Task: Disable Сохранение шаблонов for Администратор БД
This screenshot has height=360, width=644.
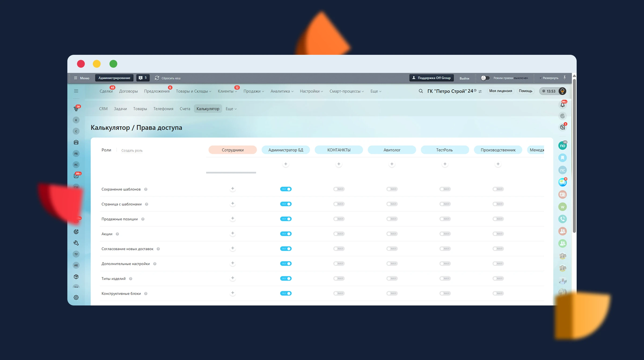Action: [286, 189]
